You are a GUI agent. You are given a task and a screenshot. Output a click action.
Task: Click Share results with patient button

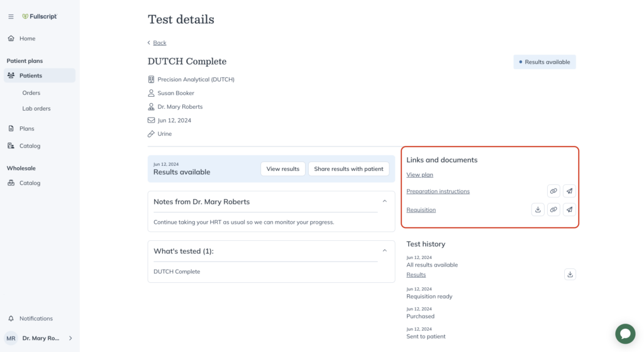[x=348, y=168]
